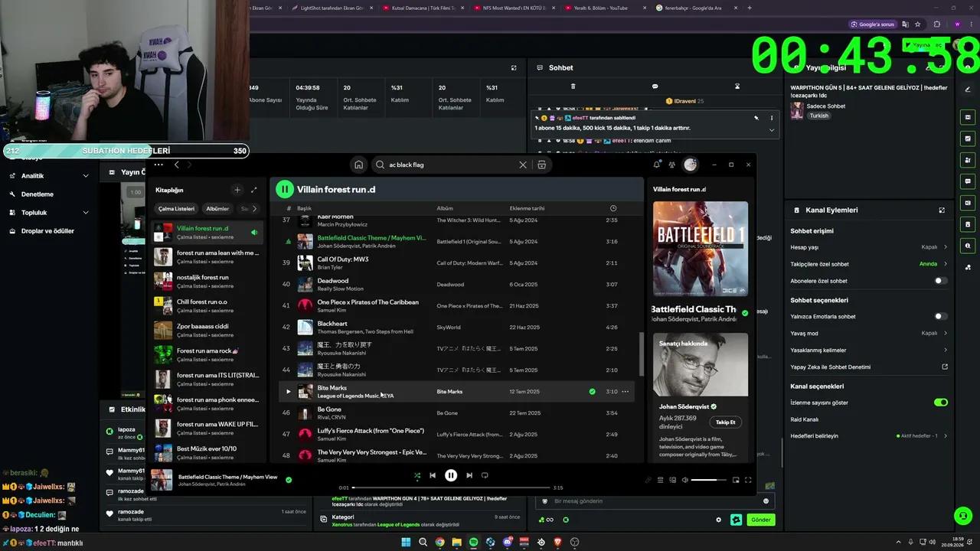The image size is (980, 551).
Task: Open Spotify Browse icon beside search bar
Action: click(542, 165)
